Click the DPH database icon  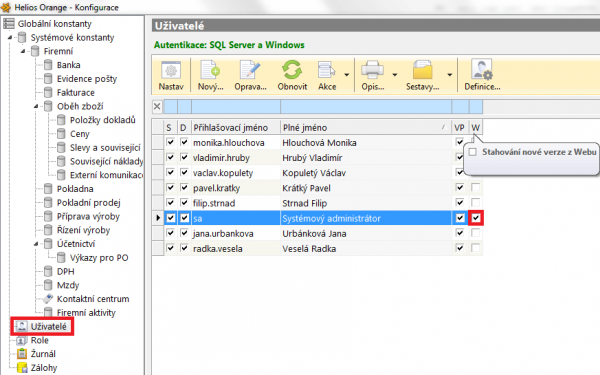(x=48, y=271)
